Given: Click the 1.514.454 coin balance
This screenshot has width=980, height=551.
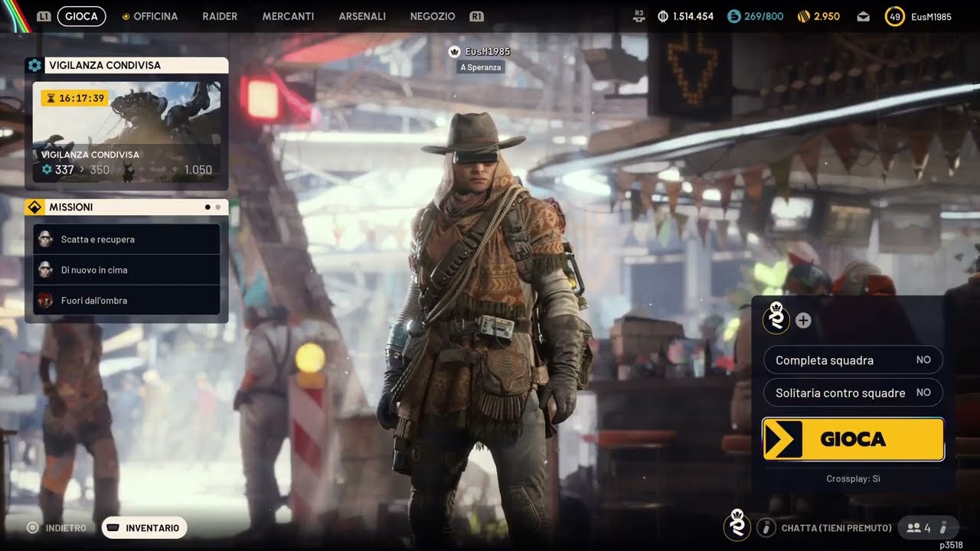Looking at the screenshot, I should click(693, 16).
